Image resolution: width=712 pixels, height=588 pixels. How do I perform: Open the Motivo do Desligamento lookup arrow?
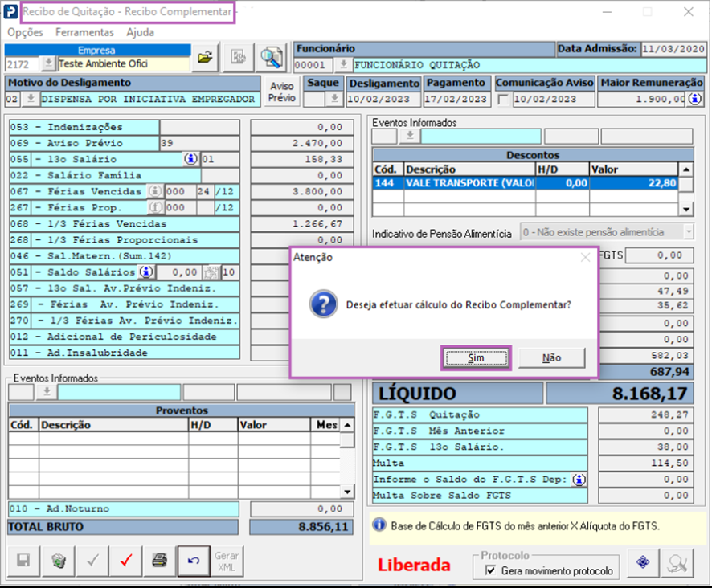[x=31, y=100]
